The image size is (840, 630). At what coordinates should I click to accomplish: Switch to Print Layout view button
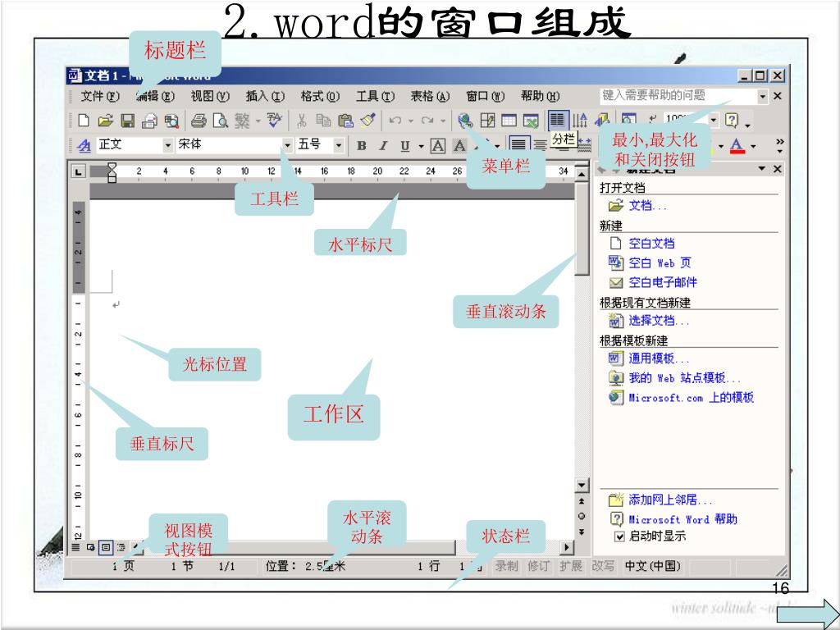click(x=106, y=547)
